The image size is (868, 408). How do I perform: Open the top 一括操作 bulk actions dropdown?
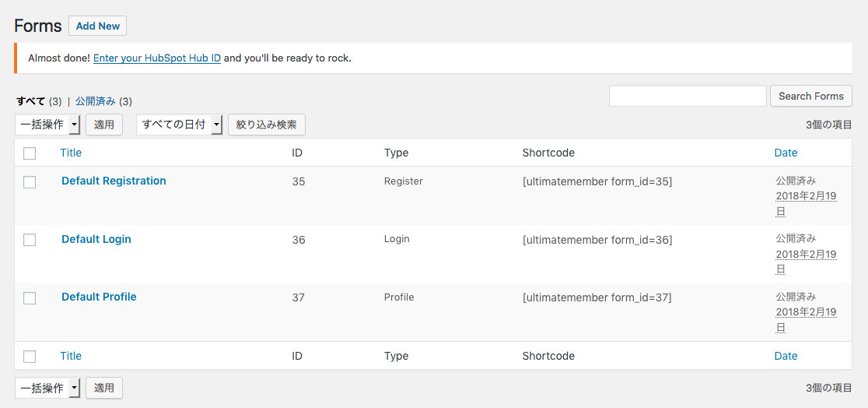click(47, 125)
